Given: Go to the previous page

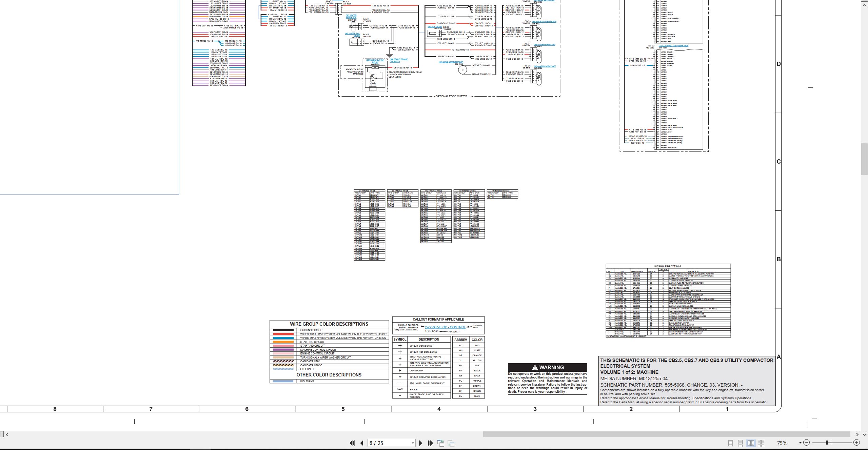Looking at the screenshot, I should tap(362, 443).
